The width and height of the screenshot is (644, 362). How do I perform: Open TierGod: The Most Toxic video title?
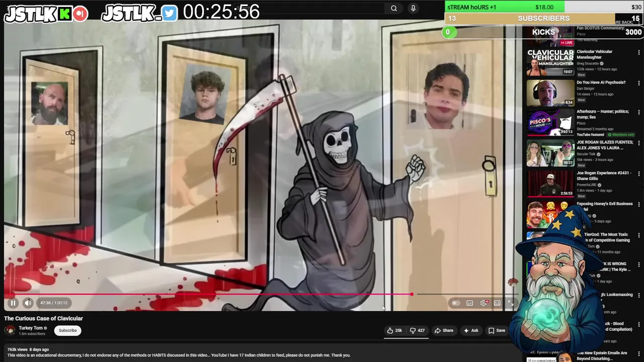[607, 237]
